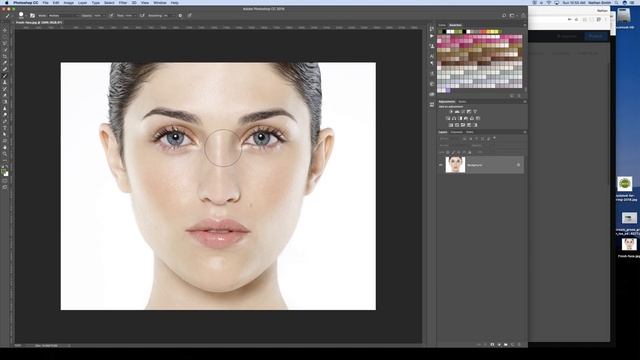Open the Brush Settings panel button
640x360 pixels.
(32, 16)
